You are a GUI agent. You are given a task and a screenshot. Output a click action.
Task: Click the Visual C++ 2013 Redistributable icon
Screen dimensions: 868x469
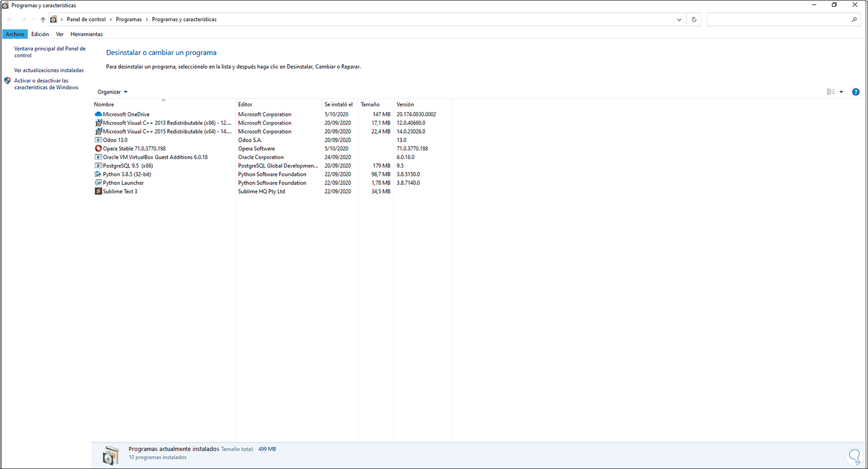point(98,123)
